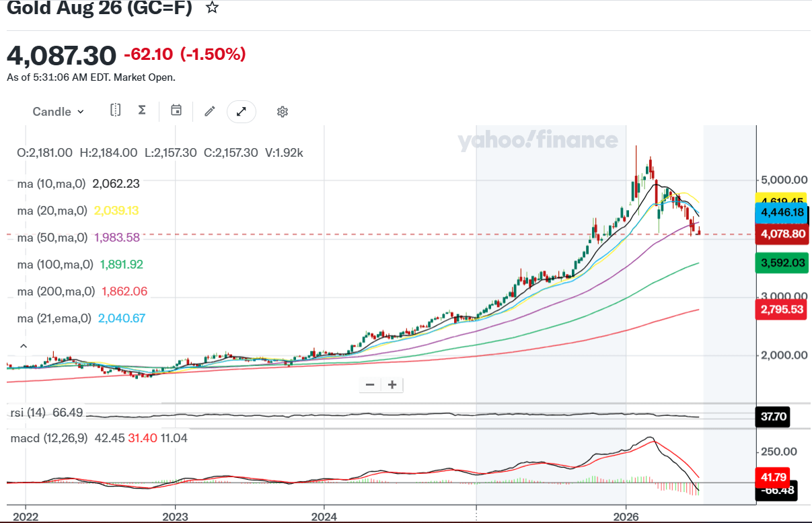
Task: Select the ma (21,ema,0) indicator label
Action: point(54,318)
